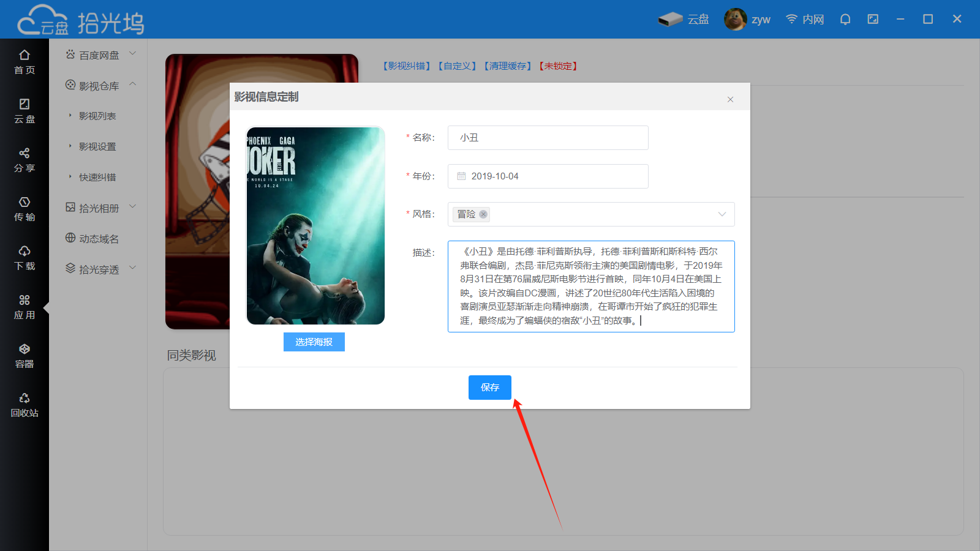Click the picture-in-picture window icon in title bar
The width and height of the screenshot is (980, 551).
tap(873, 19)
